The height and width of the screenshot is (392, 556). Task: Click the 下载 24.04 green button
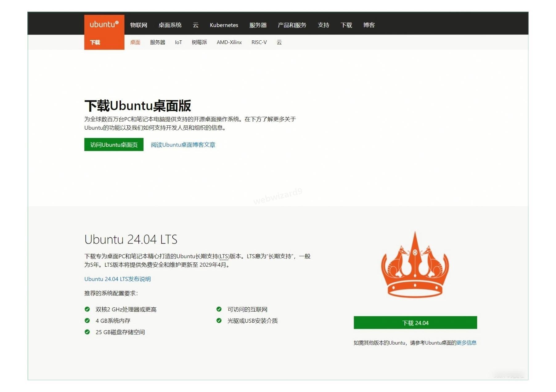pos(415,323)
